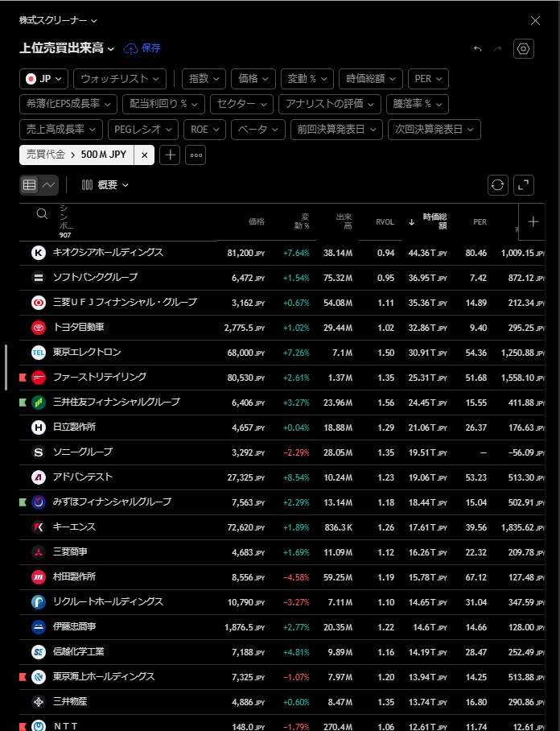The image size is (560, 731).
Task: Open 指数 filter dropdown
Action: pos(204,79)
